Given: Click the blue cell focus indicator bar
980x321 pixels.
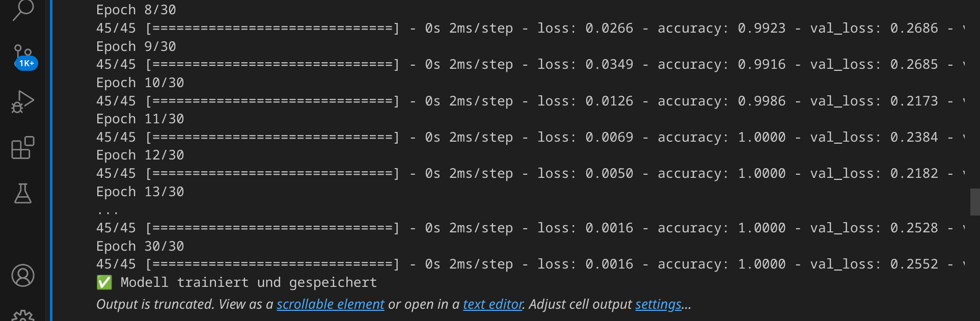Looking at the screenshot, I should pos(51,160).
